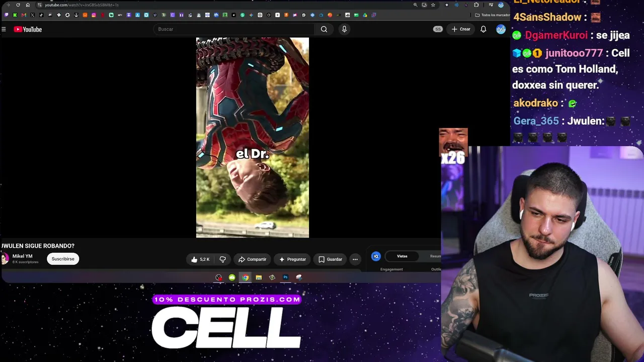Reload the page in the browser
The height and width of the screenshot is (362, 644).
pos(18,5)
